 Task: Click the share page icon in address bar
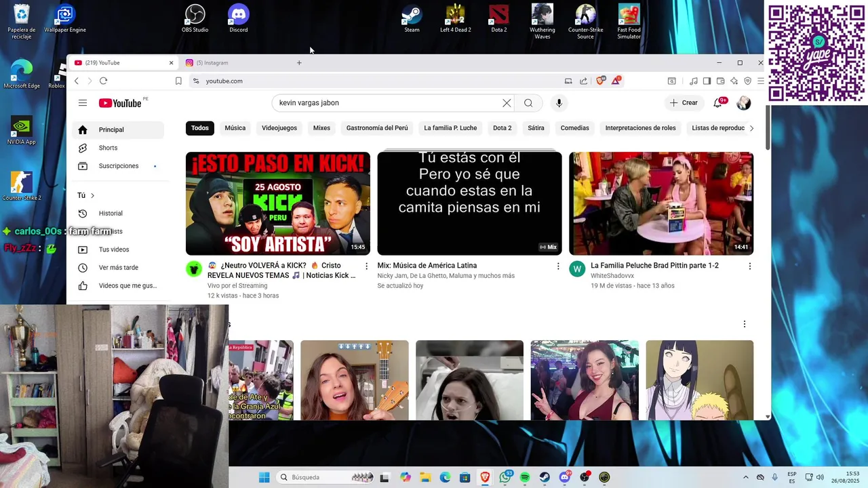(x=583, y=81)
